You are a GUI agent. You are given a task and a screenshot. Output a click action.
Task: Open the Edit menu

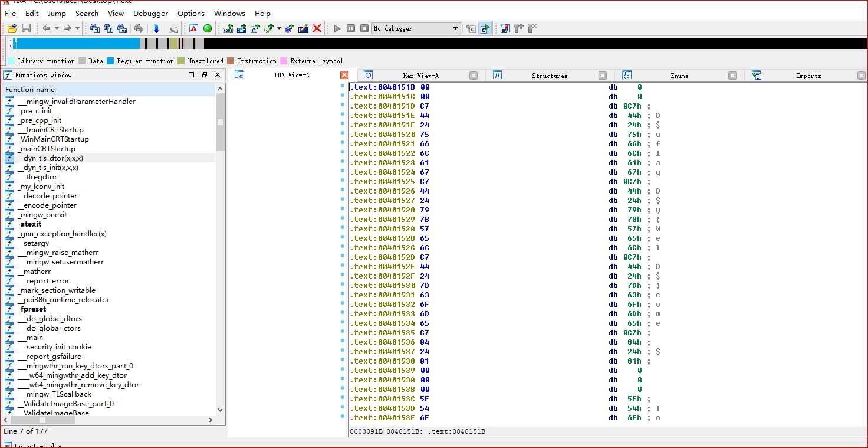point(32,13)
